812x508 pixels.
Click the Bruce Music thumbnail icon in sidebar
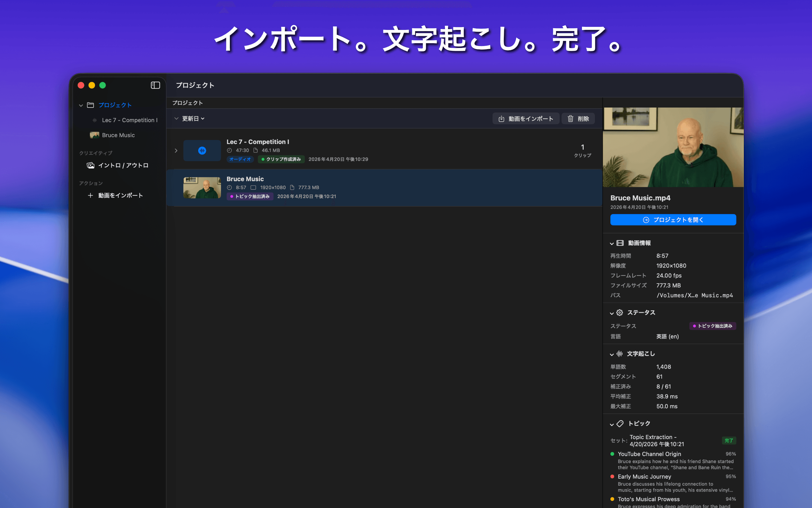(95, 135)
